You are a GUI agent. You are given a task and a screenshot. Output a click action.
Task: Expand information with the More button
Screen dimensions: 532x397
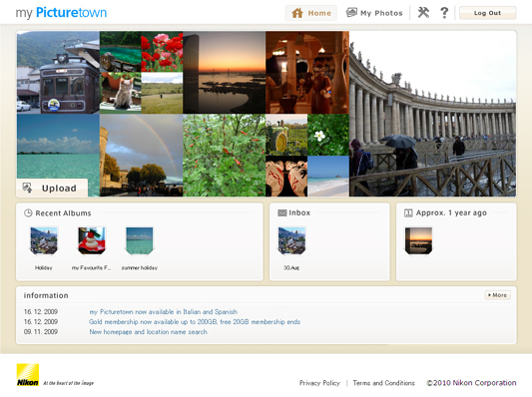497,295
